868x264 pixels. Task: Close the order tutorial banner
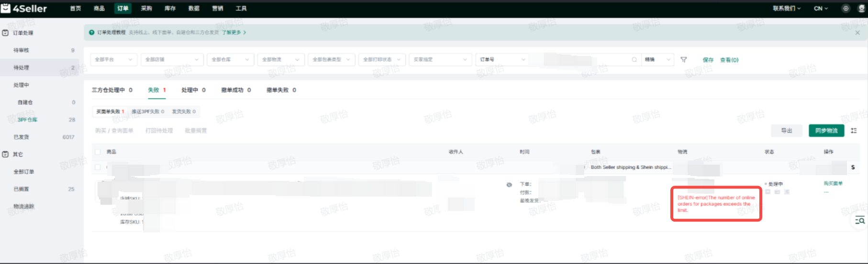(857, 33)
